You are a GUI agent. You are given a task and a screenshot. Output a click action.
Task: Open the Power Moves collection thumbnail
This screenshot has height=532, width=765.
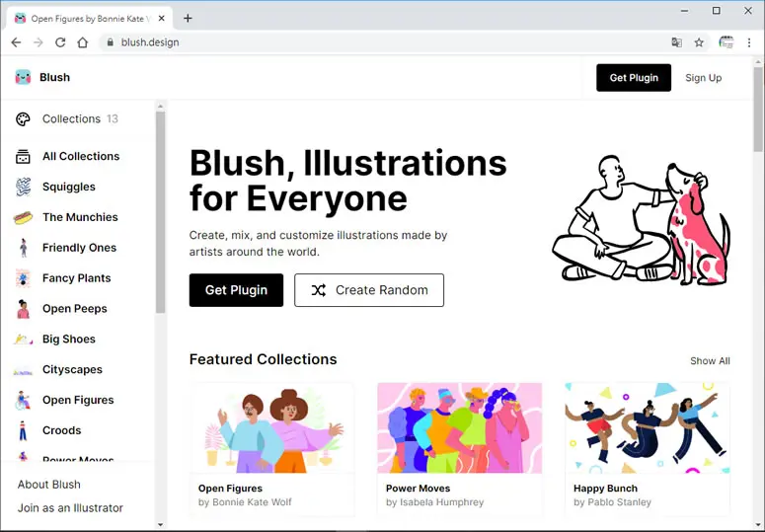tap(460, 428)
